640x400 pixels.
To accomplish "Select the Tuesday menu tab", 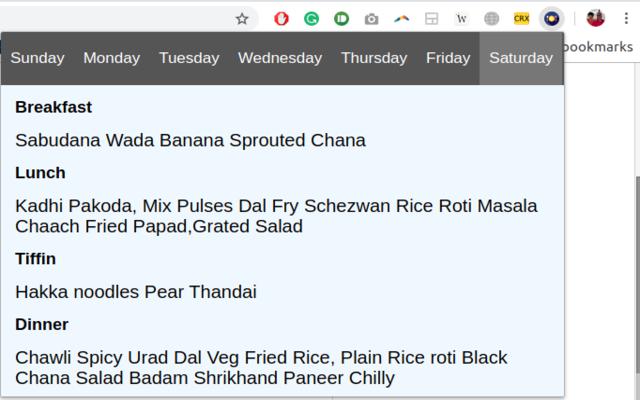I will click(x=189, y=58).
